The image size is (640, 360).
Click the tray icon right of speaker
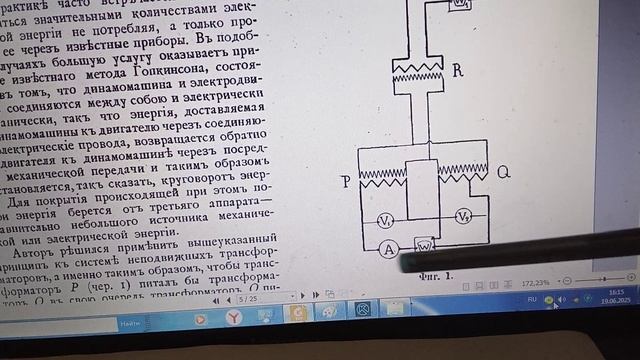576,299
